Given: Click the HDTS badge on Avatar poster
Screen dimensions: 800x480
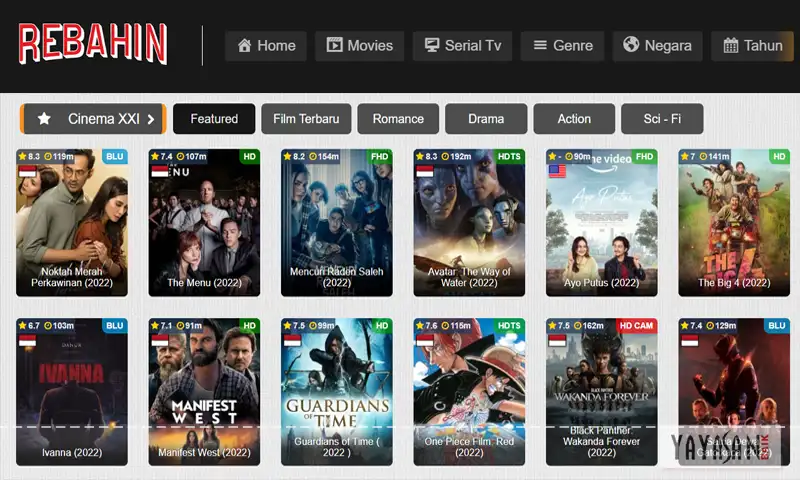Looking at the screenshot, I should click(509, 157).
